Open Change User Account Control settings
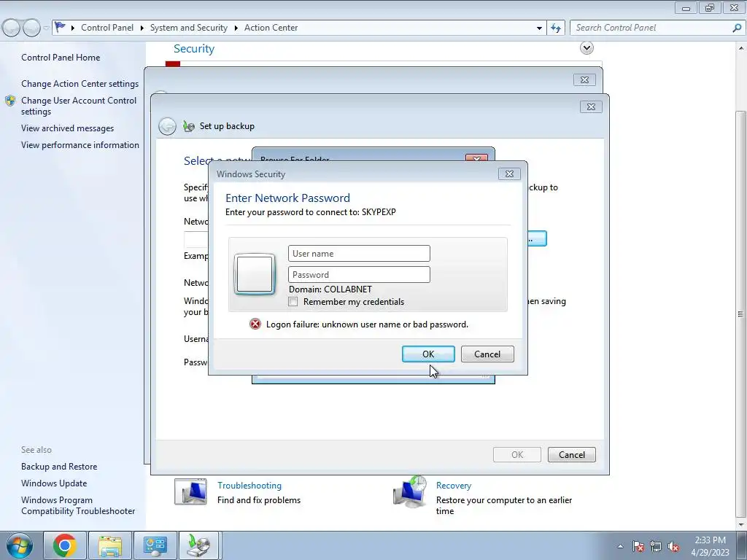747x560 pixels. (x=79, y=106)
